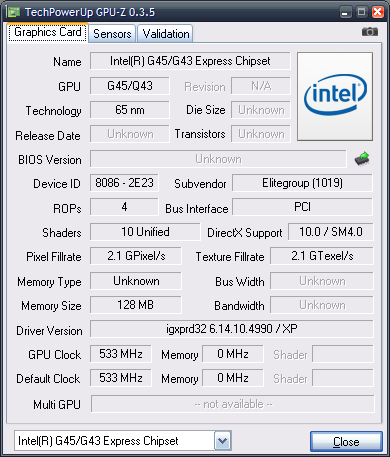
Task: Click the Release Date label
Action: point(48,136)
